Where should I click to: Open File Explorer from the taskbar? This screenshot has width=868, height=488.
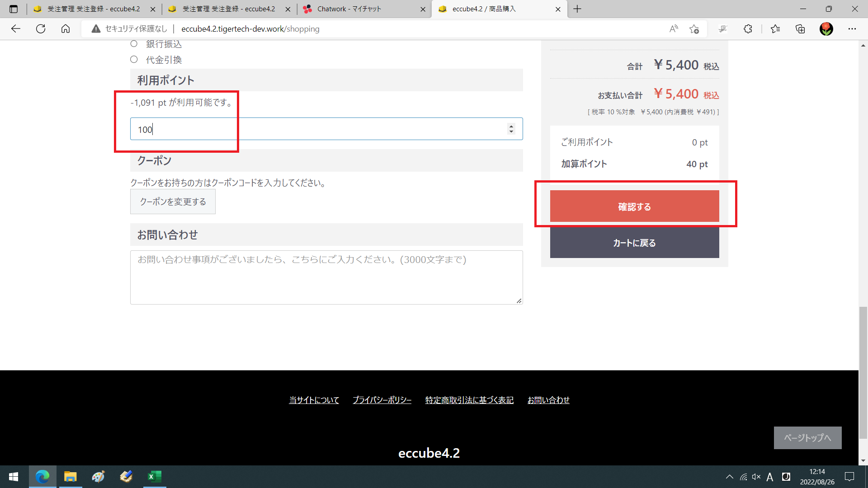pyautogui.click(x=71, y=477)
